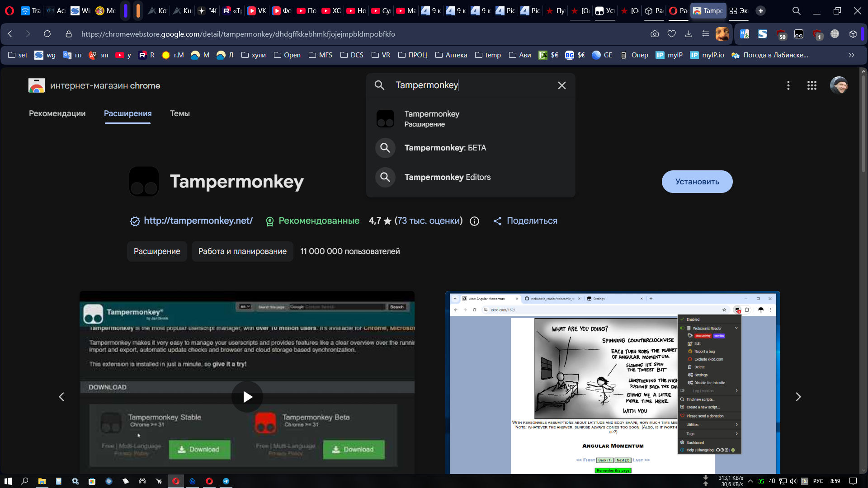Open the DCS bookmarks folder
868x488 pixels.
pos(352,55)
